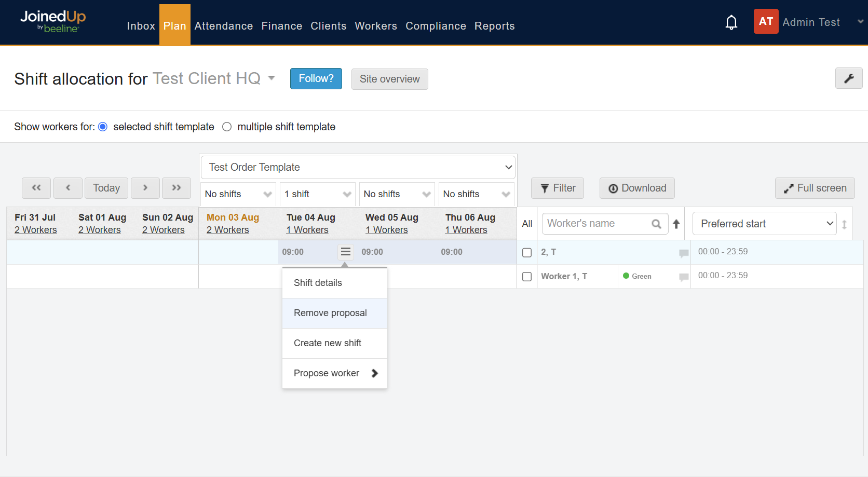
Task: Click the hamburger menu icon on 09:00 shift
Action: click(346, 252)
